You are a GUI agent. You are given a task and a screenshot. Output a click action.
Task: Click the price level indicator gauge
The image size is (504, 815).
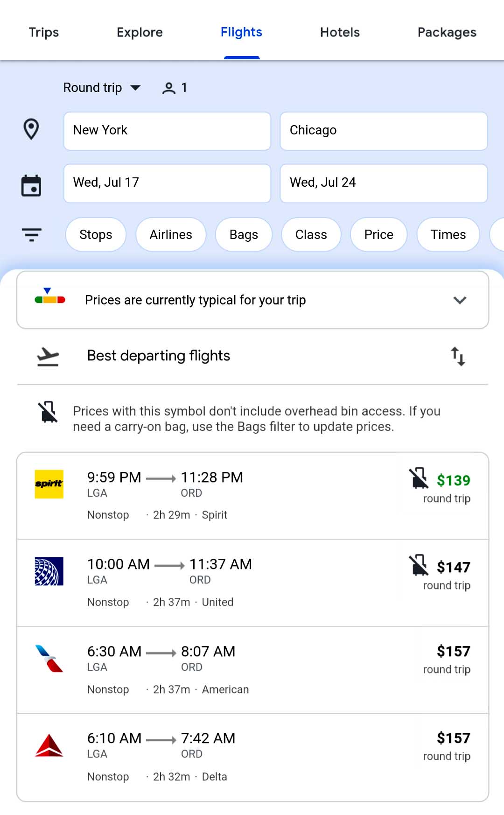(50, 297)
